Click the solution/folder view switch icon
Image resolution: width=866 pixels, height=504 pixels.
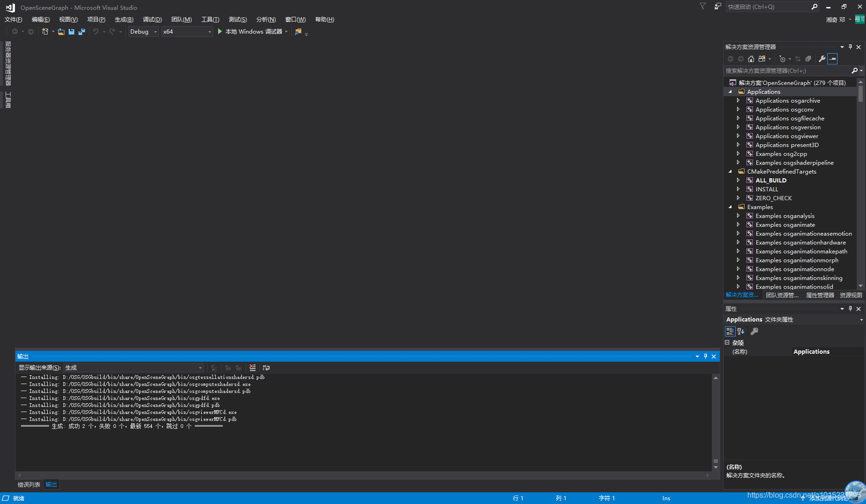762,59
